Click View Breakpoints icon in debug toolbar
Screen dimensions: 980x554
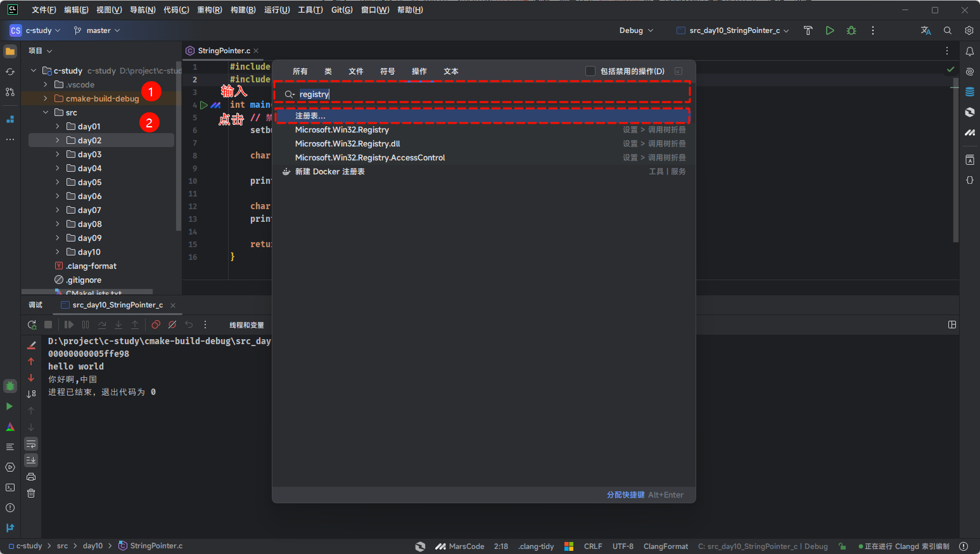(156, 325)
